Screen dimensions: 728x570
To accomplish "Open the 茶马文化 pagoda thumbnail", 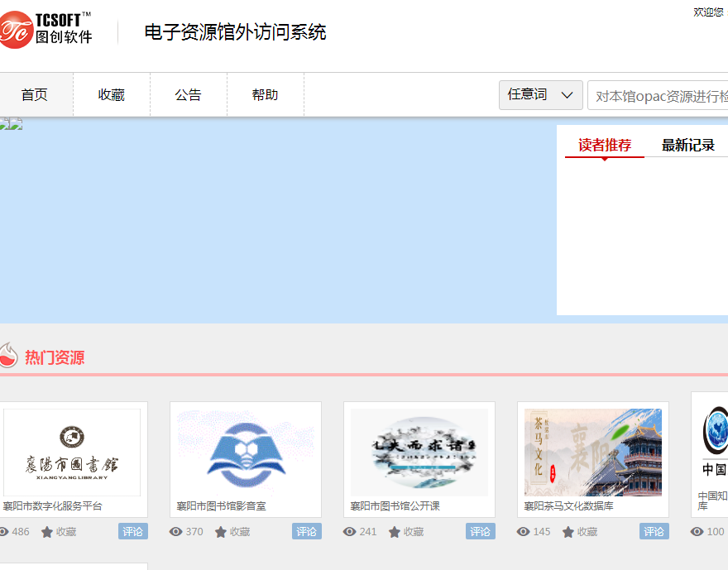I will pyautogui.click(x=593, y=452).
